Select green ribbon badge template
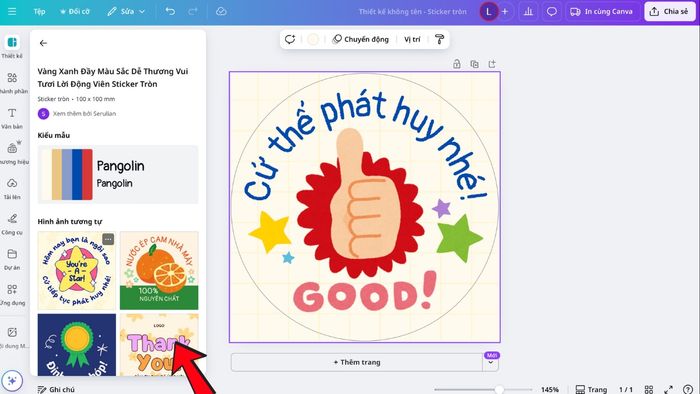This screenshot has height=394, width=700. click(x=77, y=344)
